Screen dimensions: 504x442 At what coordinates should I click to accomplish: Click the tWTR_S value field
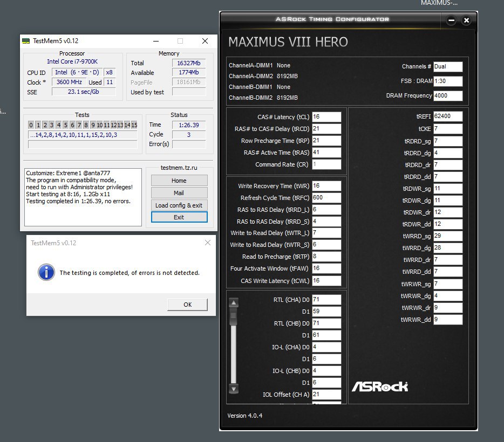(x=326, y=245)
